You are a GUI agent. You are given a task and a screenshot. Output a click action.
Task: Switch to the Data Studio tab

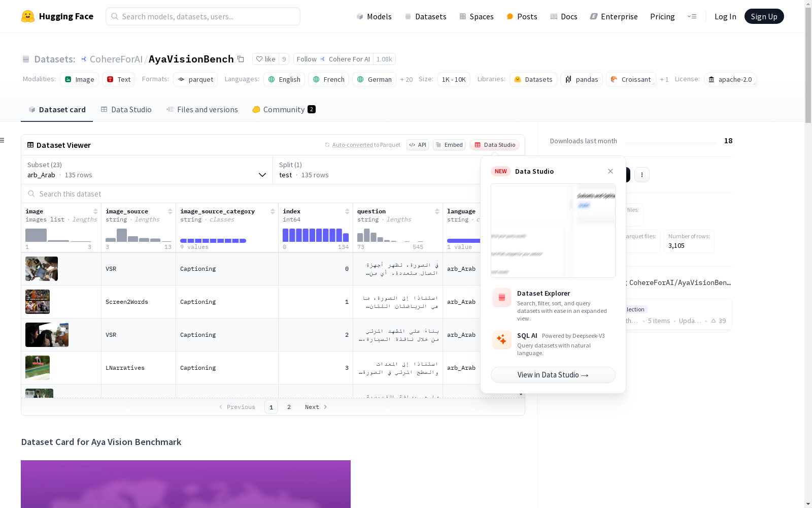click(x=126, y=109)
